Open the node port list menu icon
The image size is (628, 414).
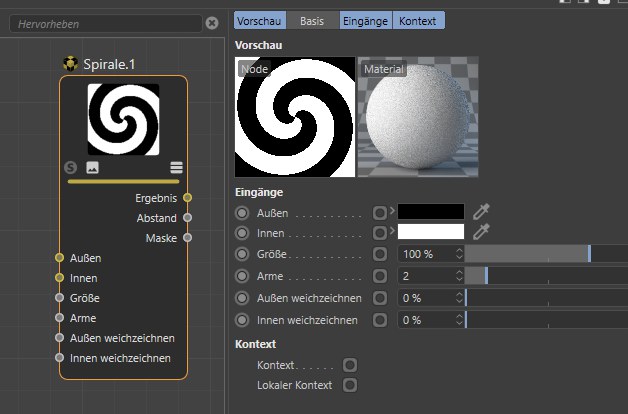pyautogui.click(x=176, y=168)
